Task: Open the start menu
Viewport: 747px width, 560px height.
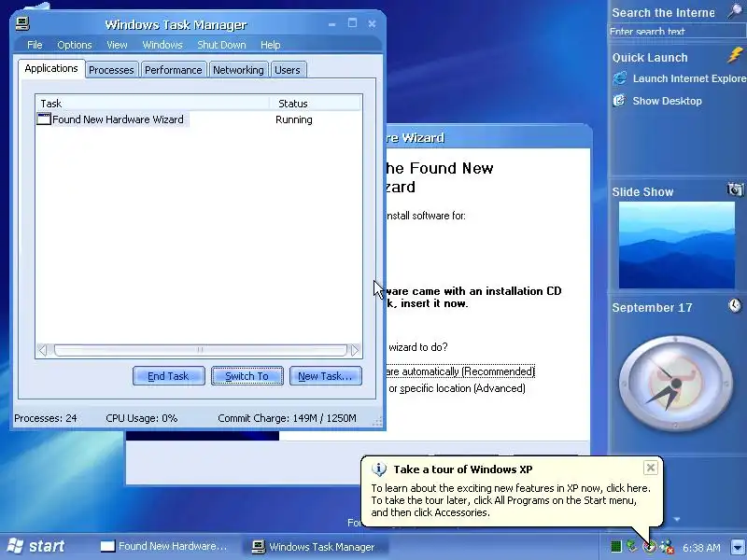Action: pos(36,546)
